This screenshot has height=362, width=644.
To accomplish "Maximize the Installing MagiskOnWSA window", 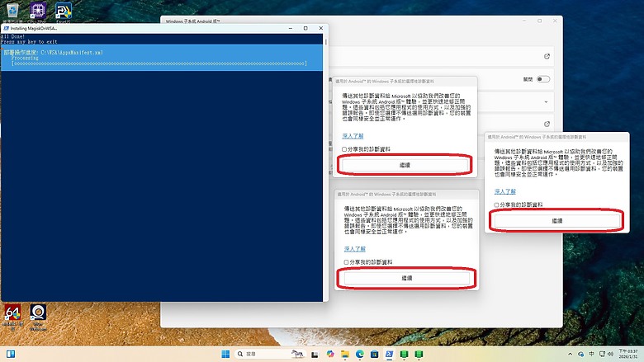I will tap(305, 28).
